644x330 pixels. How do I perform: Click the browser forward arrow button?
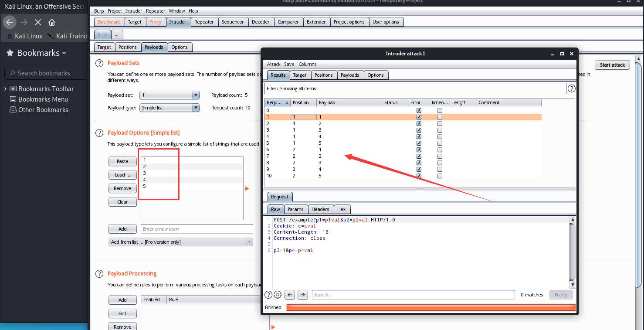24,22
